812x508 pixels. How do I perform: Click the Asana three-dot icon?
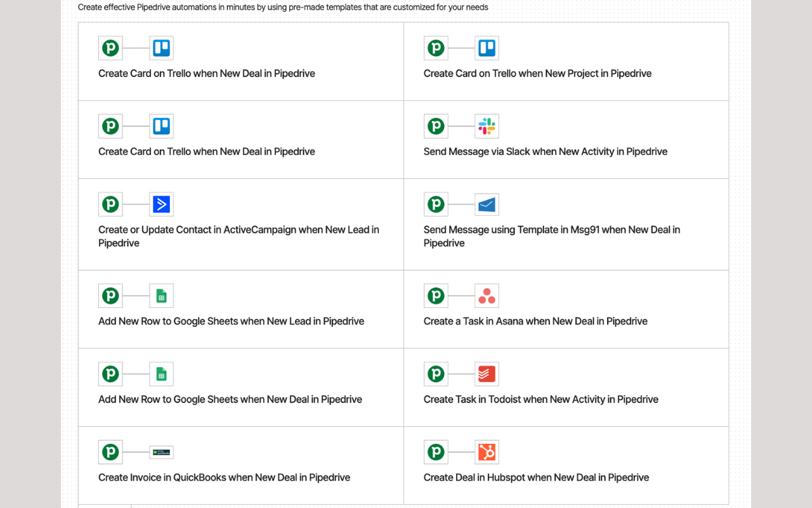(487, 296)
